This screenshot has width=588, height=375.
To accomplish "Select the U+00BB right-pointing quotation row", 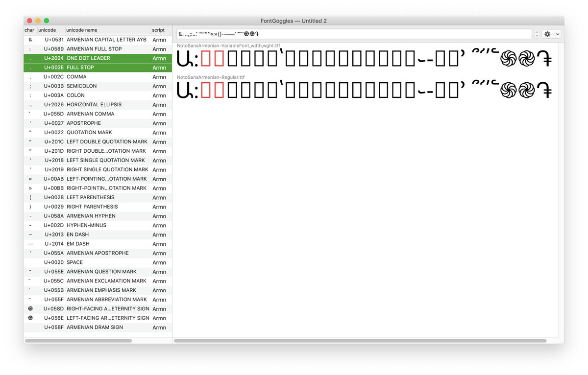I will [x=98, y=188].
